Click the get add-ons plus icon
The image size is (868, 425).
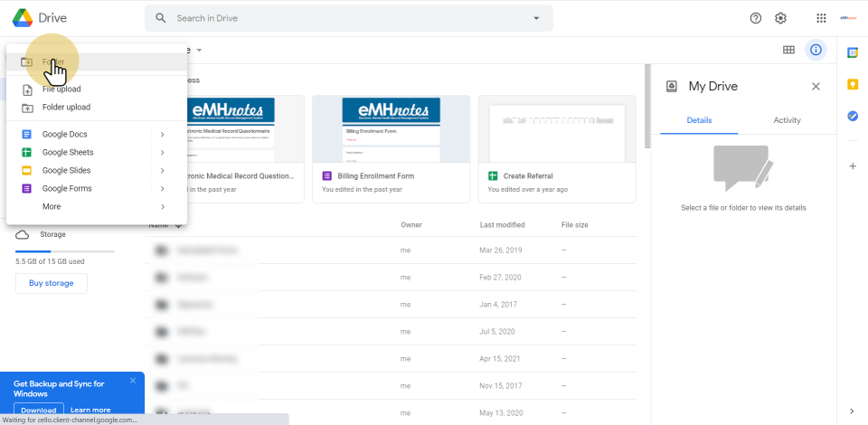click(x=852, y=166)
